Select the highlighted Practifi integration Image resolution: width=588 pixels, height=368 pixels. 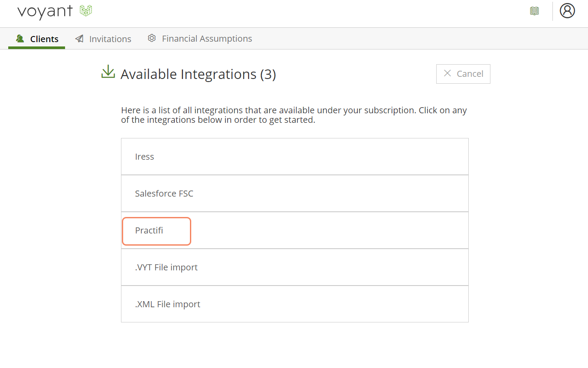pos(149,230)
